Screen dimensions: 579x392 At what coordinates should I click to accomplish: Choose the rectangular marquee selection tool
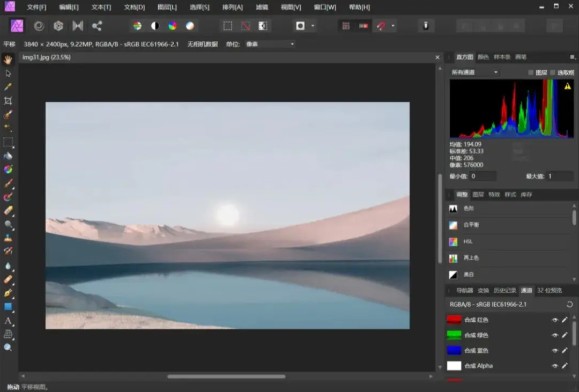pos(8,142)
